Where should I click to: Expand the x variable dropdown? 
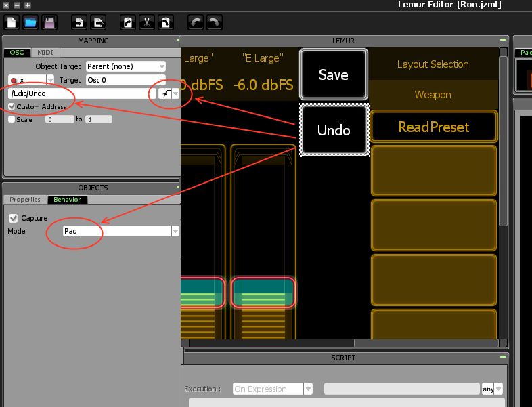tap(50, 80)
